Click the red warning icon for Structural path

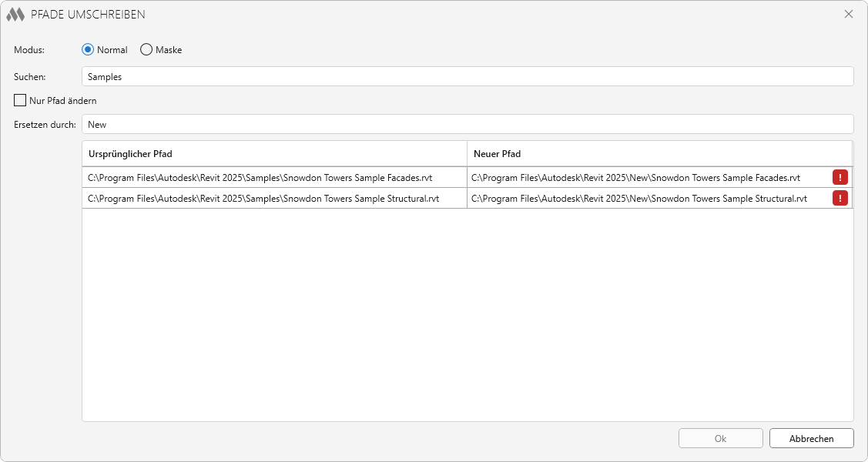coord(840,198)
